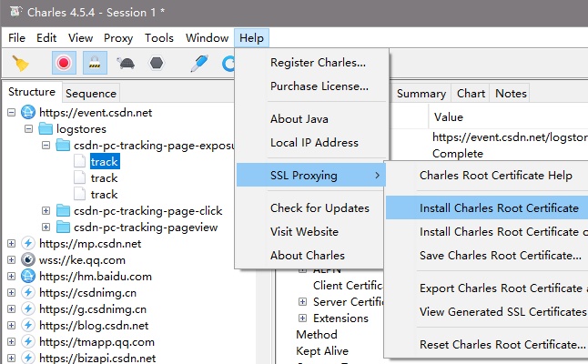Toggle the turtle Throttling icon
Screen dimensions: 588x364
click(x=126, y=63)
